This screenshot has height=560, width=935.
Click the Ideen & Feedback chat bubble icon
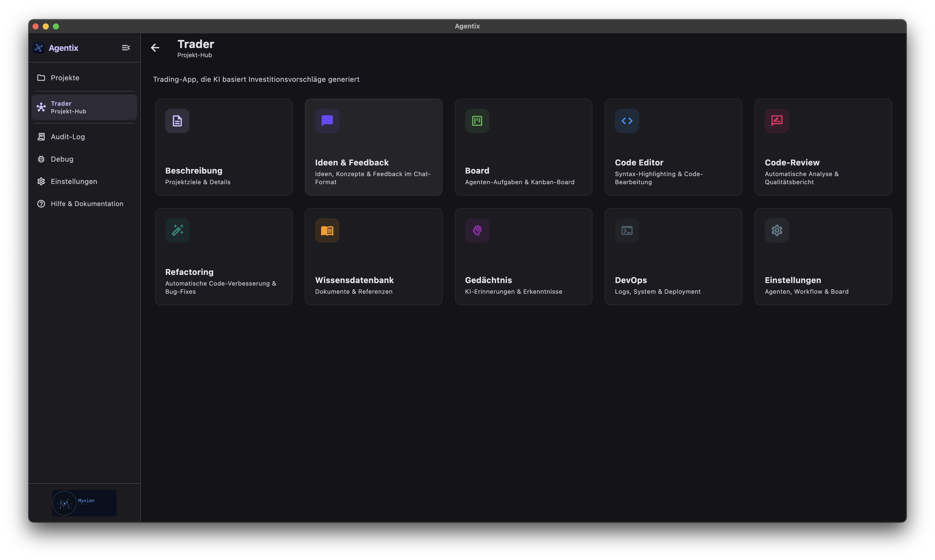click(327, 121)
